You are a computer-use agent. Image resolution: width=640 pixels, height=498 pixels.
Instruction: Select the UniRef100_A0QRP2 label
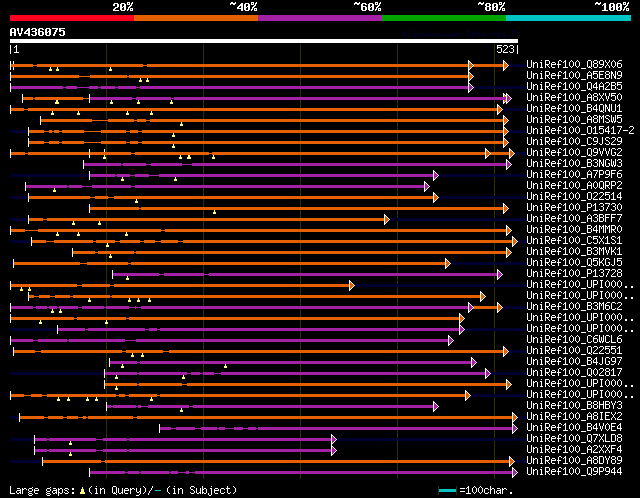click(x=574, y=186)
